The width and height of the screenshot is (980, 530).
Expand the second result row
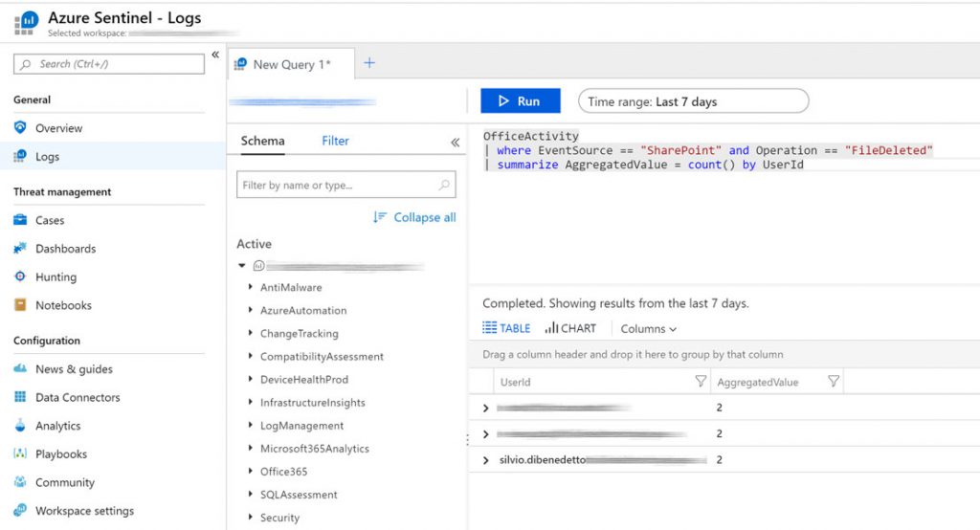click(x=485, y=433)
